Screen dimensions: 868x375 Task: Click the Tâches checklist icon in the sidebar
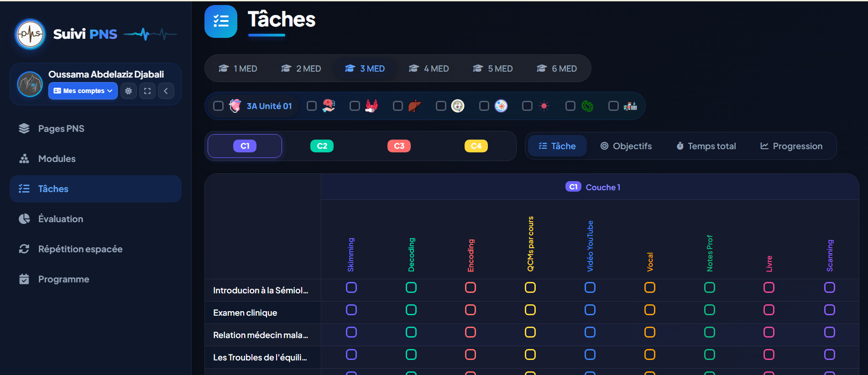tap(24, 189)
